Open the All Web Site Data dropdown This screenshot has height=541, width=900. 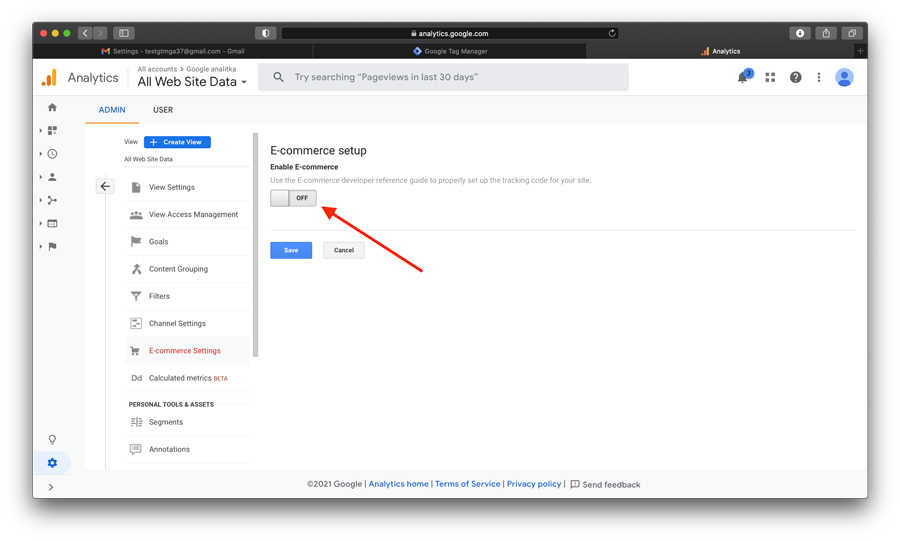coord(192,82)
